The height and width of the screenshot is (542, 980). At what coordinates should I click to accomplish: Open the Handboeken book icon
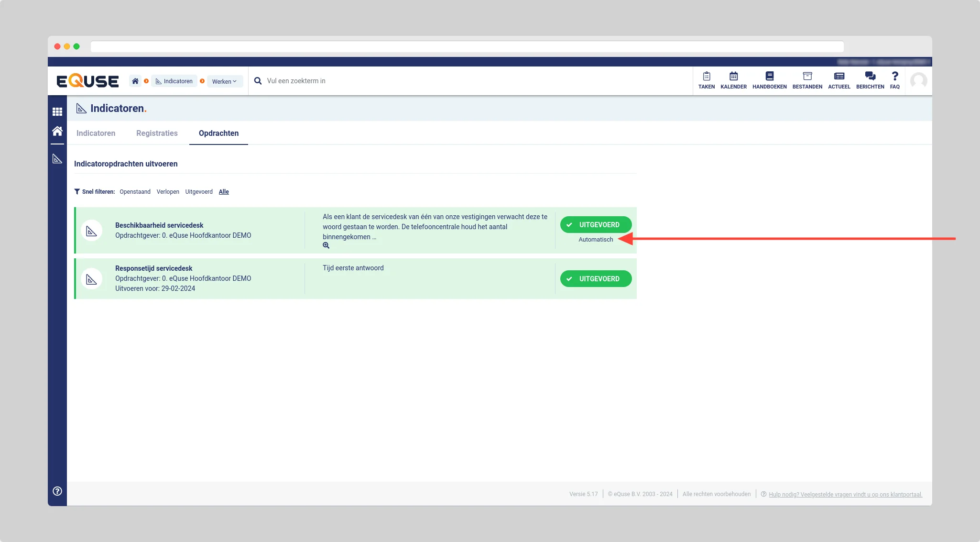pos(769,77)
